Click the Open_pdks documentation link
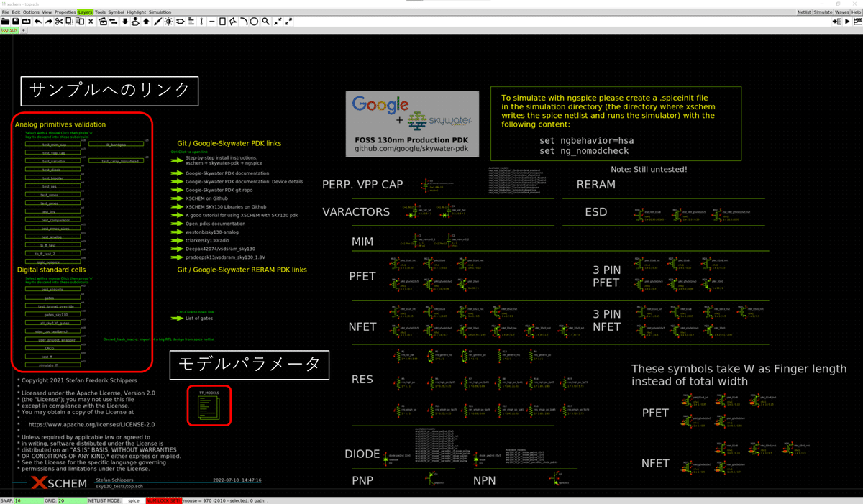The width and height of the screenshot is (863, 504). [x=215, y=223]
